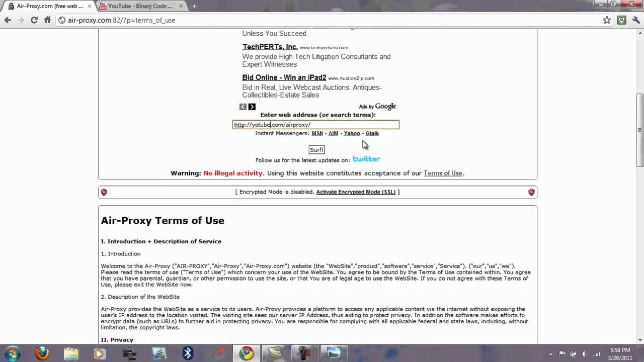Click the 'No illegal activity.' warning text
Viewport: 644px width, 362px height.
(234, 173)
